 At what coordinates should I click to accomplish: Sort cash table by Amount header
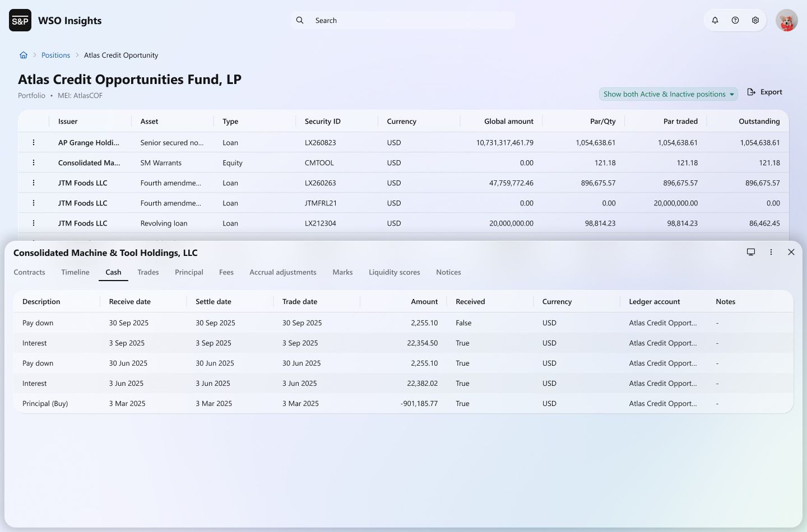coord(424,301)
